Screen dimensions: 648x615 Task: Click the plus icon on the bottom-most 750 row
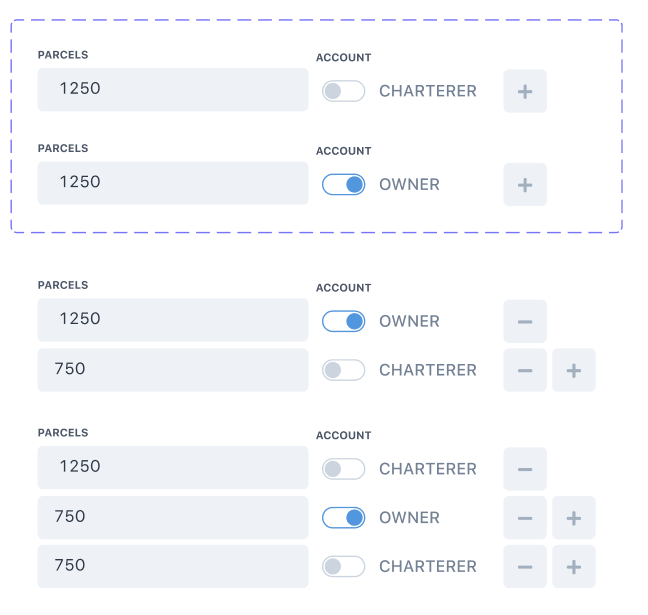pyautogui.click(x=574, y=566)
